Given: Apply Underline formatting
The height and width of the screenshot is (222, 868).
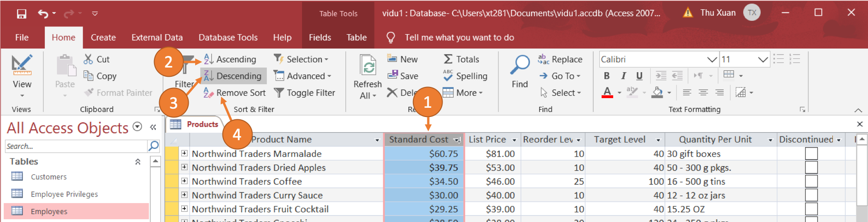Looking at the screenshot, I should coord(640,76).
